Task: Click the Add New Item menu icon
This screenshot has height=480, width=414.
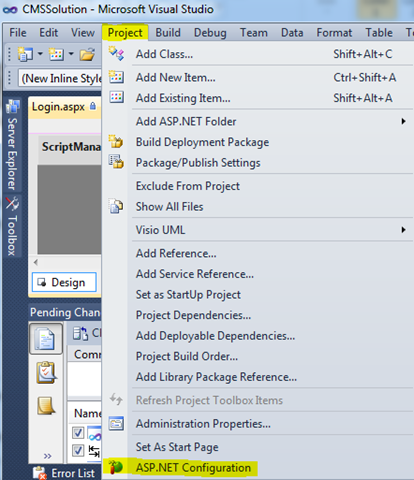Action: coord(116,77)
